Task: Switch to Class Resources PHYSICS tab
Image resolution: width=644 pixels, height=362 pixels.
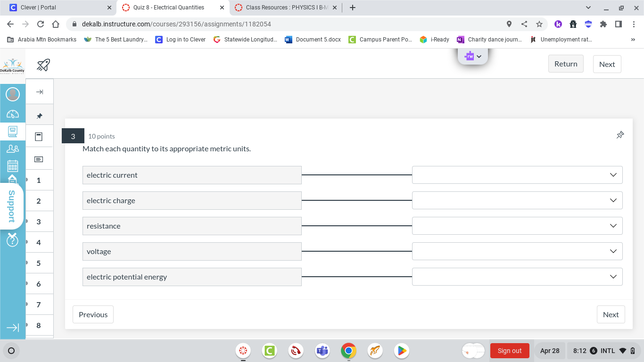Action: pyautogui.click(x=285, y=8)
